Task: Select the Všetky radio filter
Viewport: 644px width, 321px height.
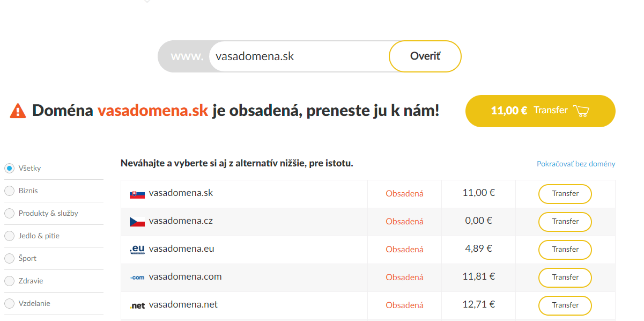Action: 9,168
